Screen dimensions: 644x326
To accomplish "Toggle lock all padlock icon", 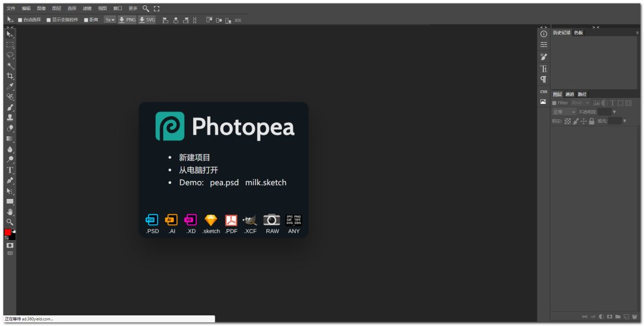I will (x=592, y=121).
